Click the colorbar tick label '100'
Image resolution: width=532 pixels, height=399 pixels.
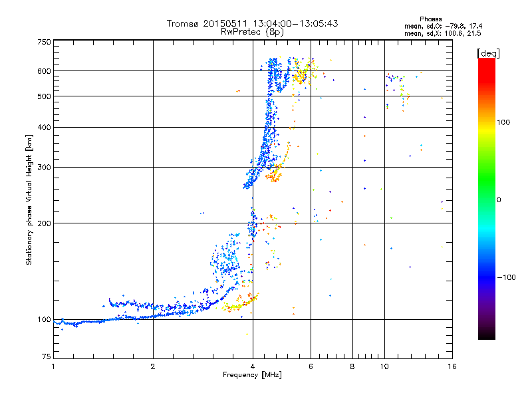click(503, 122)
